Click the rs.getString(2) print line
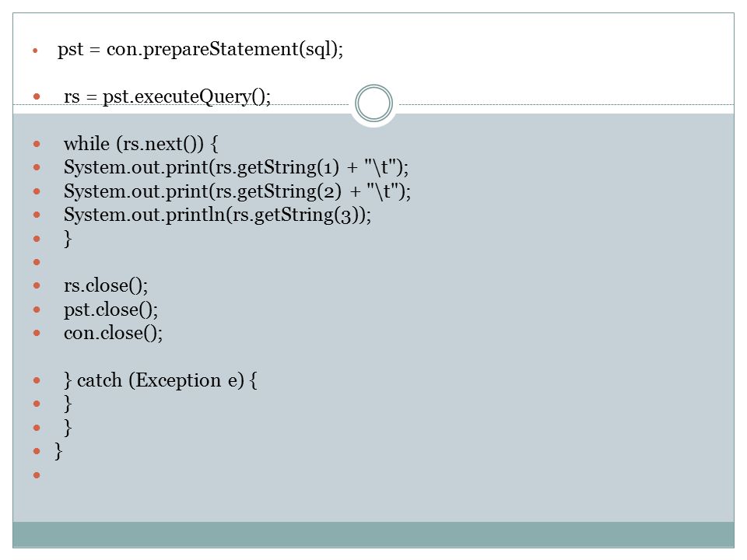This screenshot has height=560, width=747. tap(237, 191)
